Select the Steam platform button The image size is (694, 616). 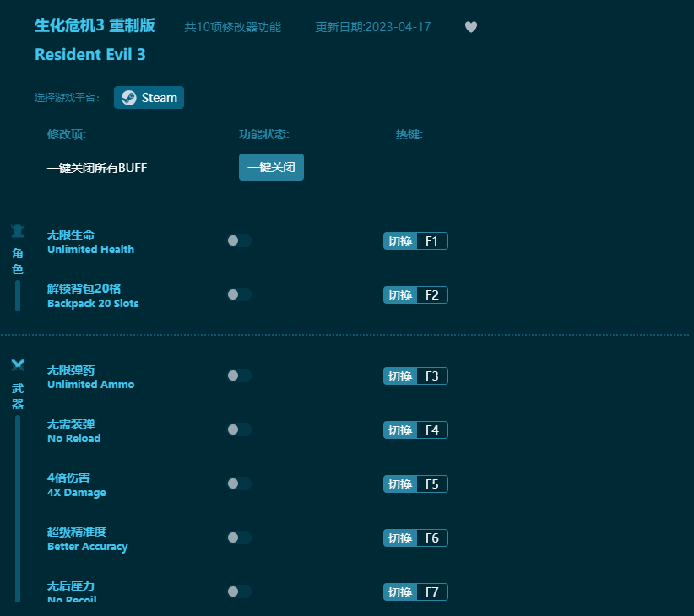pyautogui.click(x=149, y=97)
